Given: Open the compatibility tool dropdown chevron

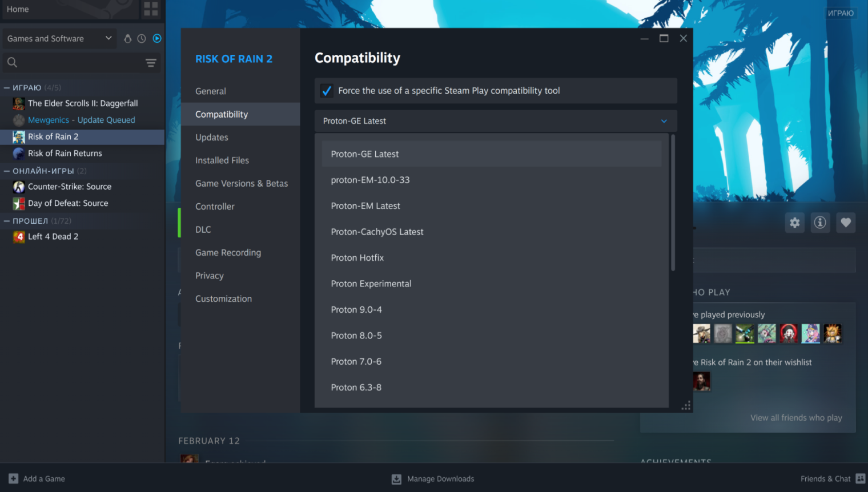Looking at the screenshot, I should [x=664, y=121].
